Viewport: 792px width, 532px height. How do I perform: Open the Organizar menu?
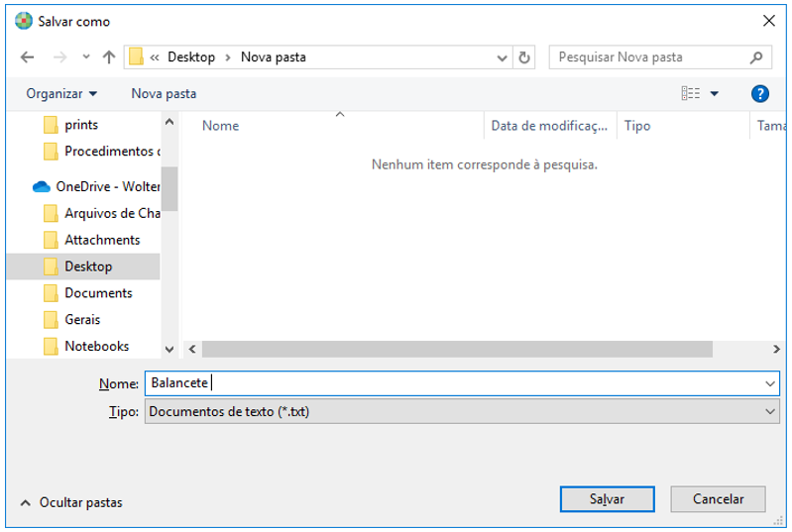[61, 94]
